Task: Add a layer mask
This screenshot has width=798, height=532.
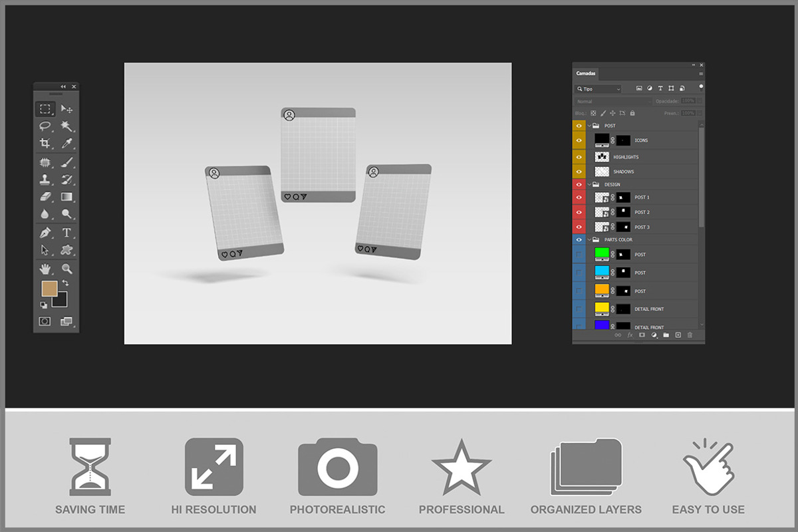Action: [642, 335]
